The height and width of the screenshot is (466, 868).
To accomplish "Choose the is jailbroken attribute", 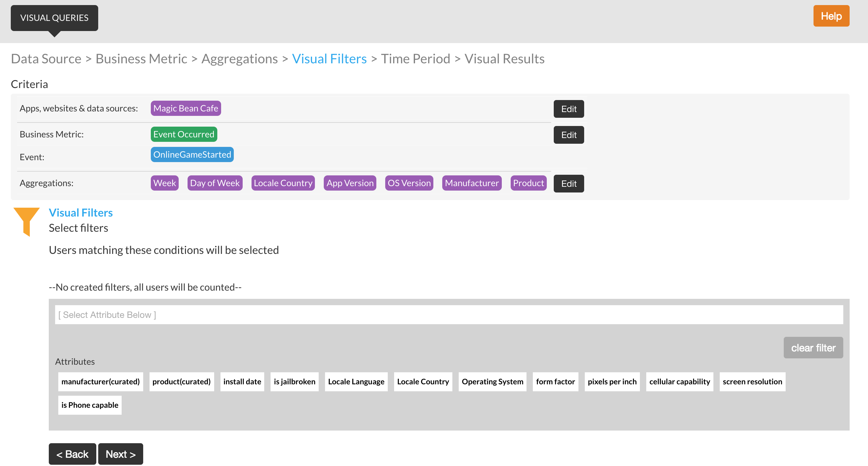I will [x=294, y=381].
